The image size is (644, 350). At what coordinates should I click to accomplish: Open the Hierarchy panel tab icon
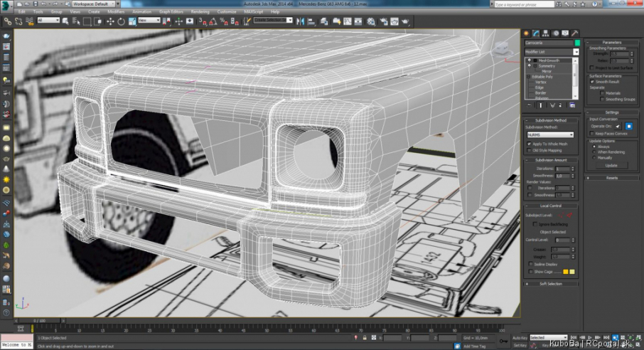(546, 33)
